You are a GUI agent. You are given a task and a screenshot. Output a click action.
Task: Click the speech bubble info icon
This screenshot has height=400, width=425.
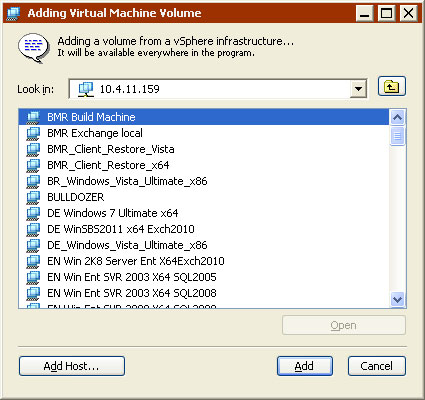click(x=34, y=47)
